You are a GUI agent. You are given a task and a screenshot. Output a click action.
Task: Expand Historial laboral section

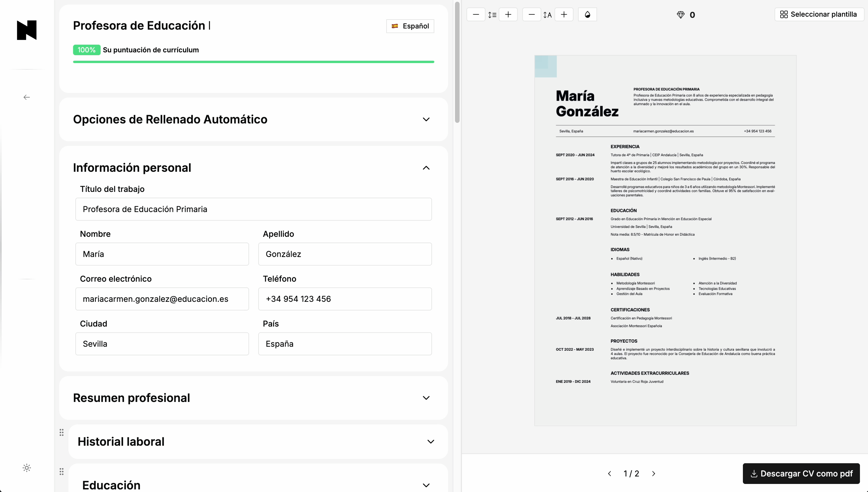point(430,441)
